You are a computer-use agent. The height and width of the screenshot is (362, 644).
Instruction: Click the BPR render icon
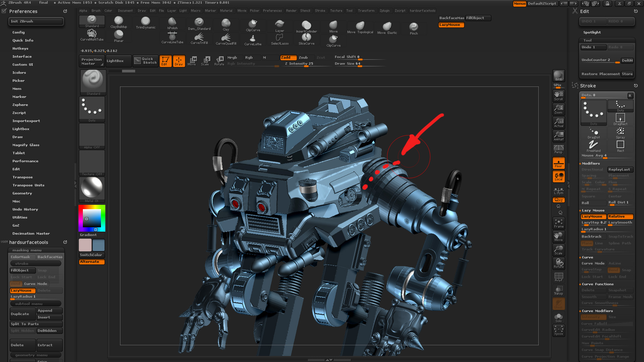[x=558, y=76]
